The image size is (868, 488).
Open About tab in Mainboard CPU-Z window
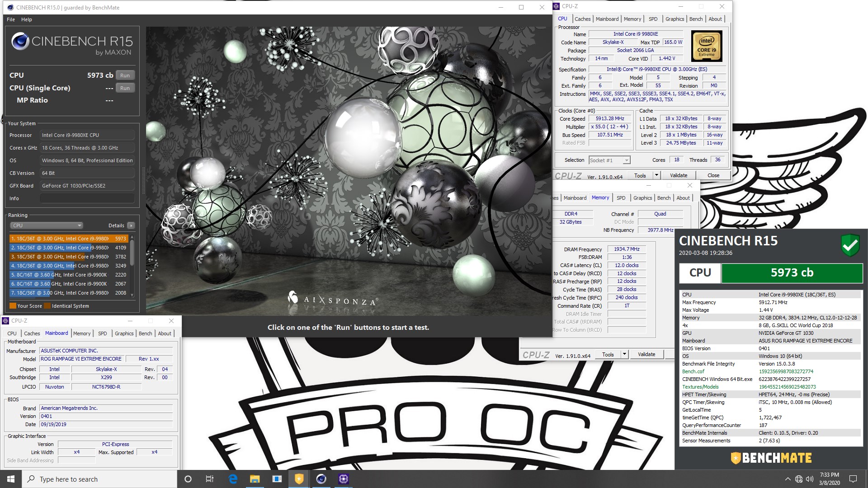point(165,333)
